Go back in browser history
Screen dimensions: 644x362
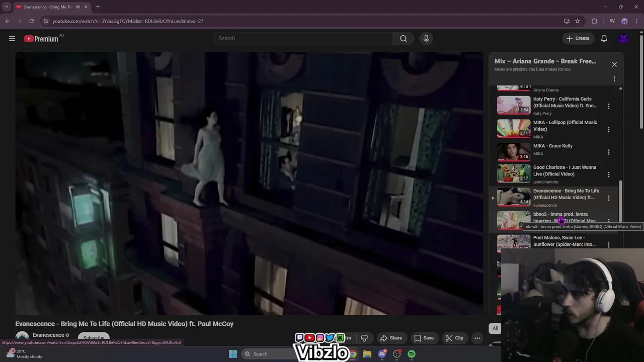coord(7,21)
